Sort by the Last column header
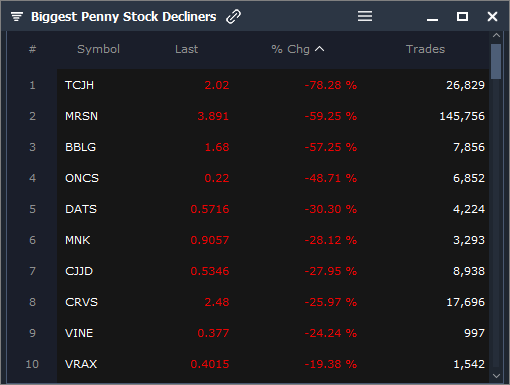Image resolution: width=510 pixels, height=385 pixels. tap(186, 49)
